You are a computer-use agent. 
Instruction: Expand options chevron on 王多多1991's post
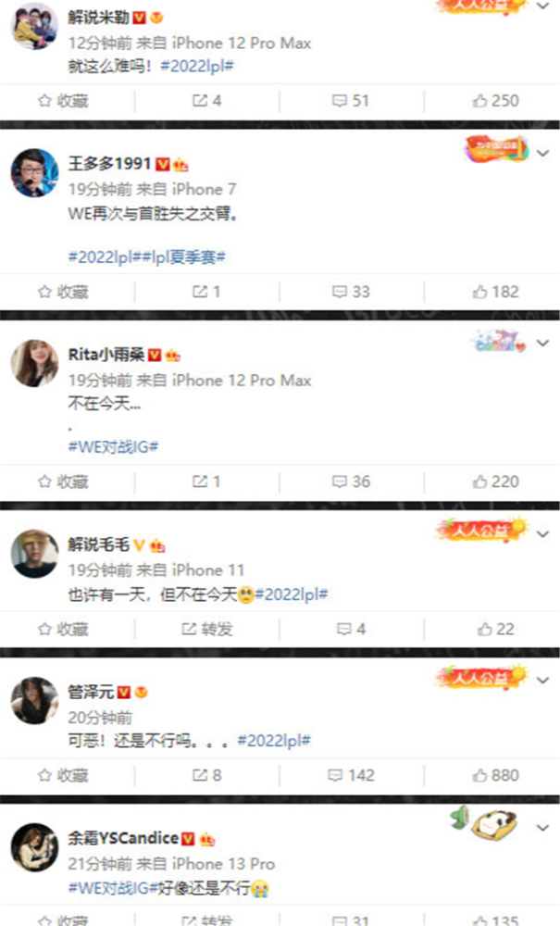point(543,153)
